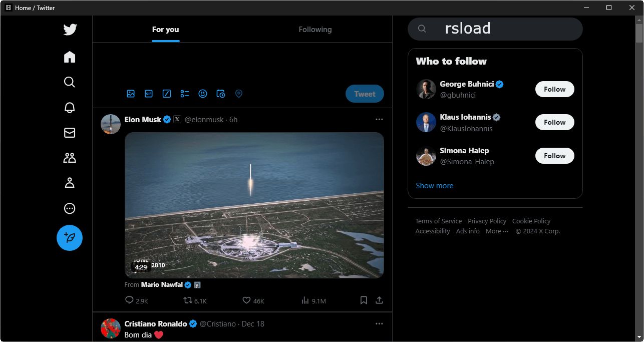This screenshot has width=644, height=342.
Task: Play the rocket launch video
Action: (254, 205)
